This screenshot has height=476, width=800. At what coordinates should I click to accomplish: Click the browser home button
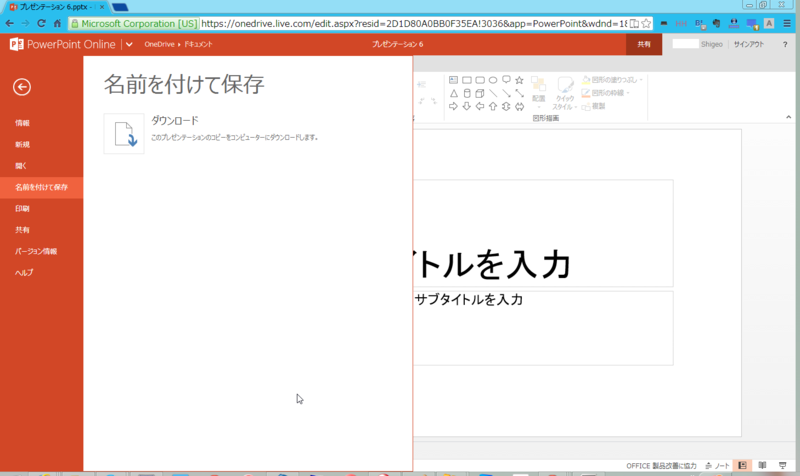coord(57,23)
